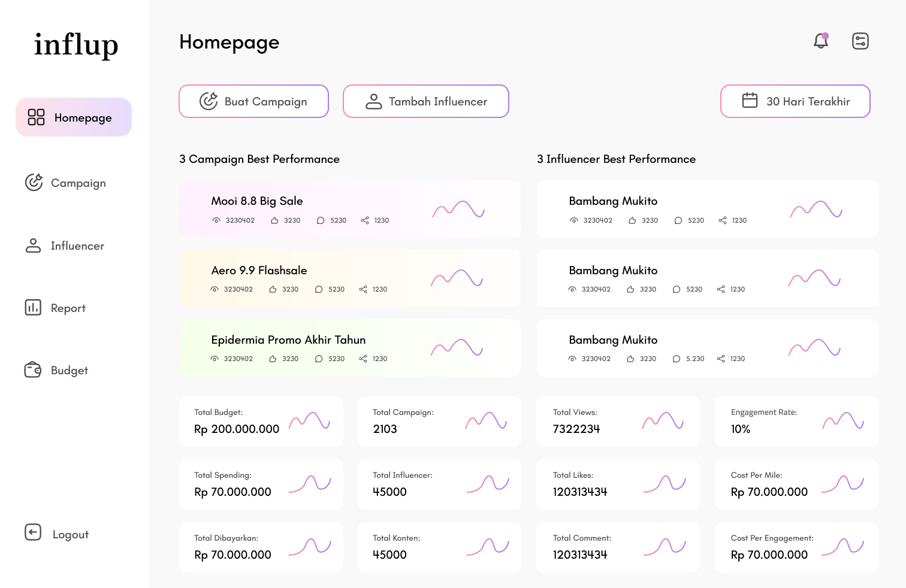Click the Total Budget trend graph icon
The height and width of the screenshot is (588, 906).
309,421
